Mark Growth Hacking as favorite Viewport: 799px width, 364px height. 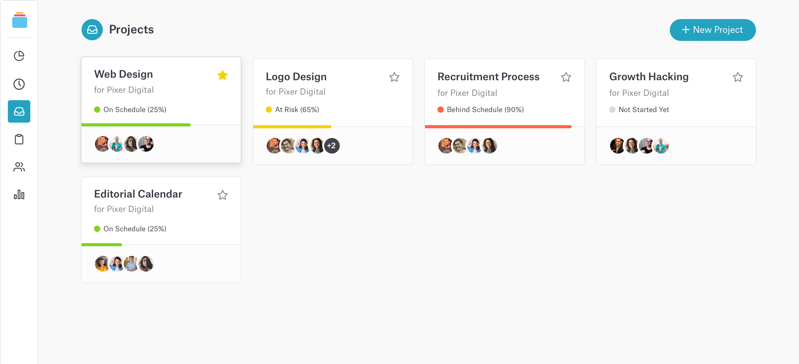738,77
